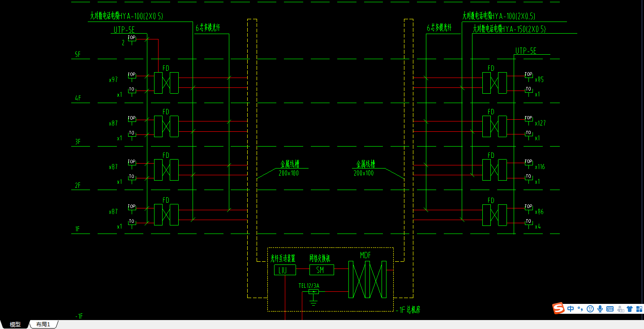Open the Sogou account login icon
The height and width of the screenshot is (329, 644).
(620, 309)
